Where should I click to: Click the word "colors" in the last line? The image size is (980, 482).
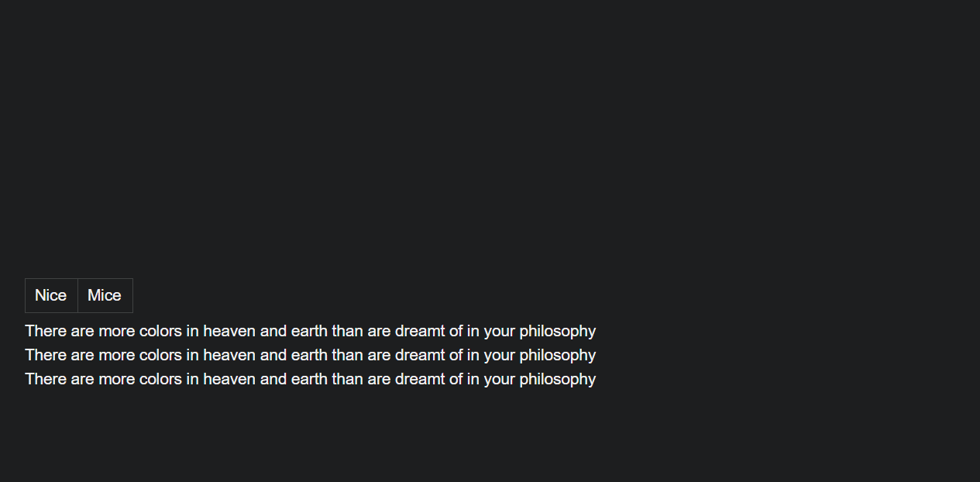click(160, 380)
